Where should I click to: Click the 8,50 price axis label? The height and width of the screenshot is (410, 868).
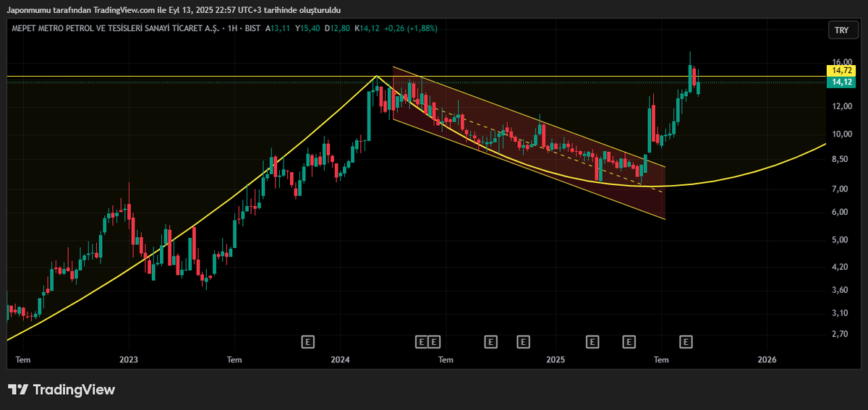point(841,158)
